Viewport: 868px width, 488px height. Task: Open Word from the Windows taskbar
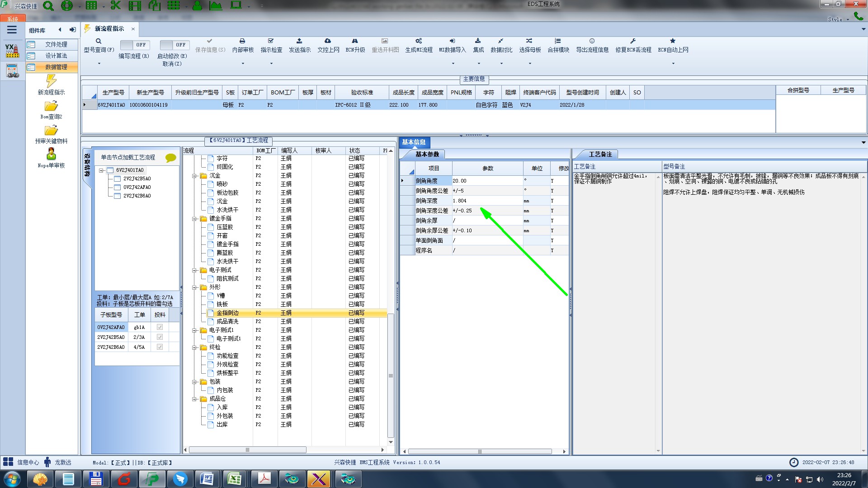point(206,479)
